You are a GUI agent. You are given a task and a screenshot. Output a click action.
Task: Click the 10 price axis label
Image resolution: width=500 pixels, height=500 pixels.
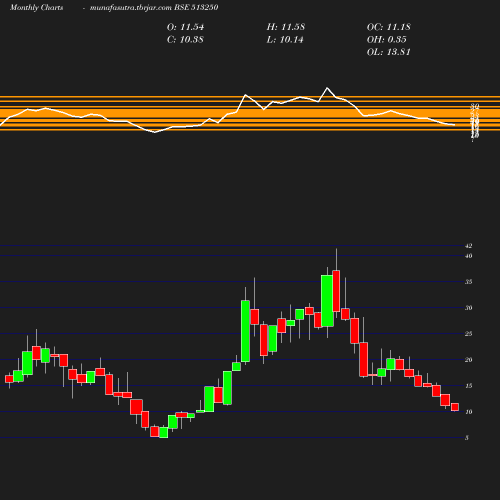[x=469, y=412]
